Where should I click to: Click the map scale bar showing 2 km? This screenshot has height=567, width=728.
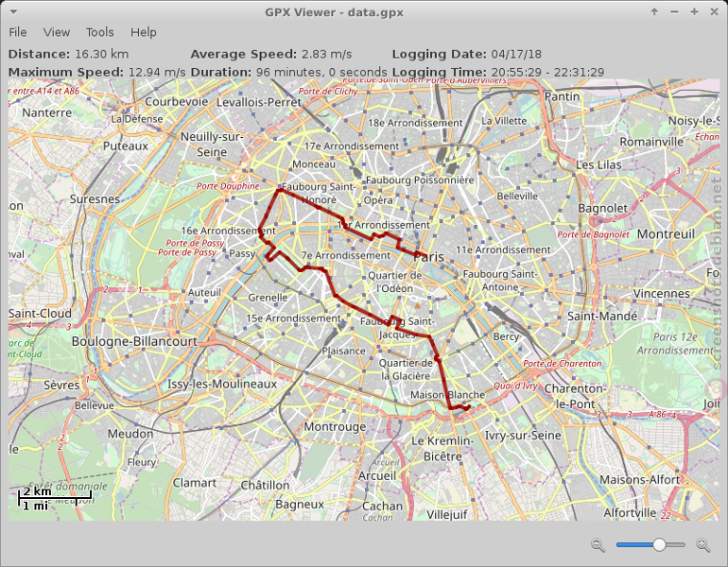(54, 498)
